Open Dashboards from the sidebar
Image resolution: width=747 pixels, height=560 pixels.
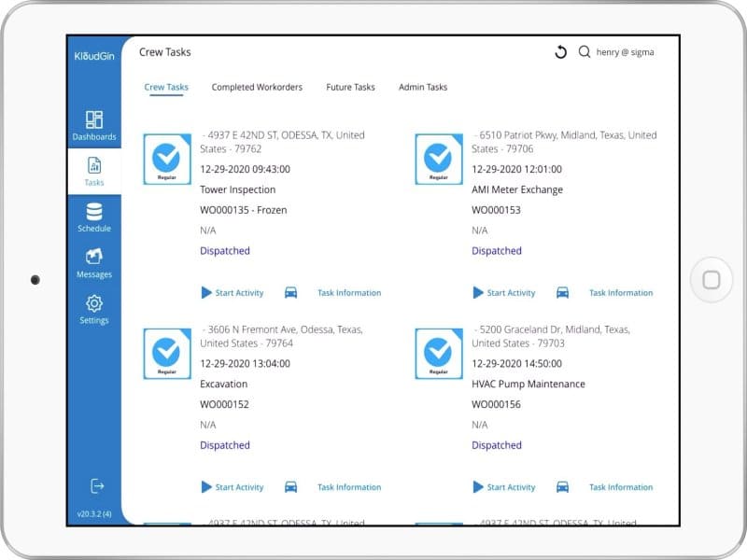click(x=94, y=125)
